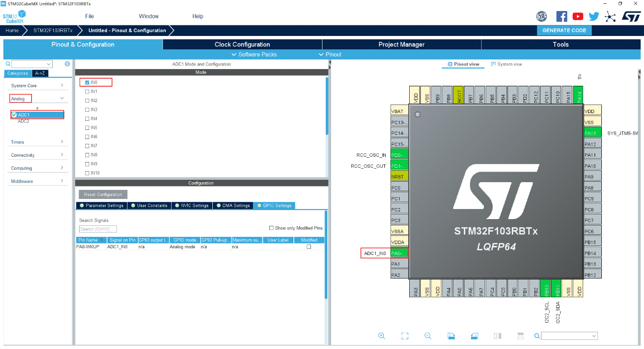644x349 pixels.
Task: Click the horizontal split view icon
Action: pyautogui.click(x=520, y=336)
